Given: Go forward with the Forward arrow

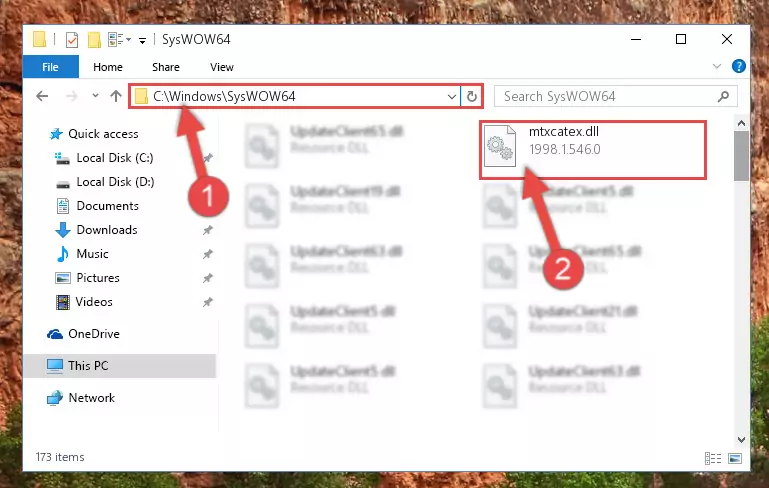Looking at the screenshot, I should [x=72, y=96].
